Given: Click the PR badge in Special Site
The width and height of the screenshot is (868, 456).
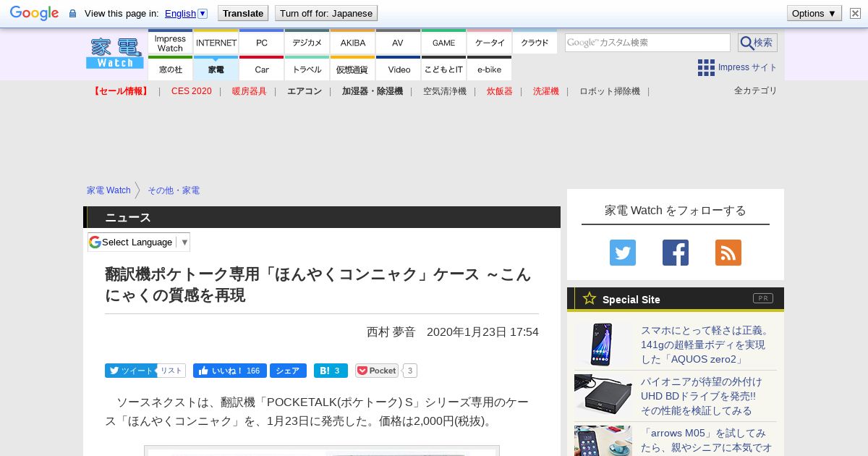Looking at the screenshot, I should (x=763, y=298).
